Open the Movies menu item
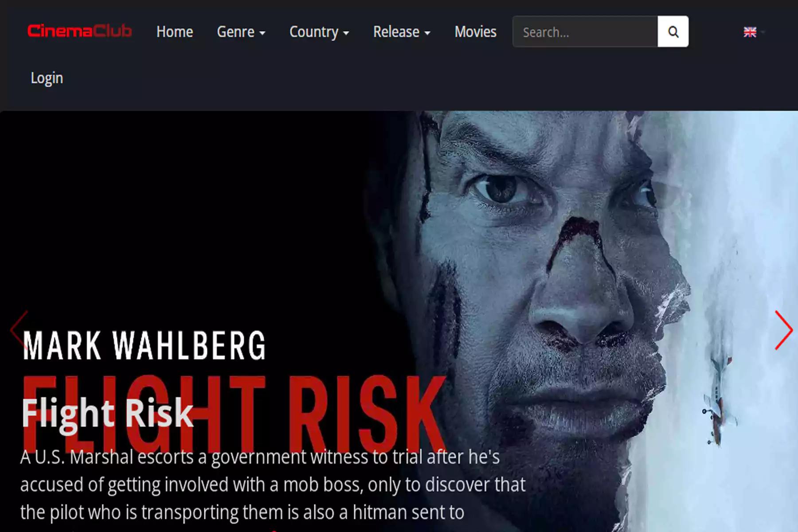This screenshot has height=532, width=798. coord(475,32)
